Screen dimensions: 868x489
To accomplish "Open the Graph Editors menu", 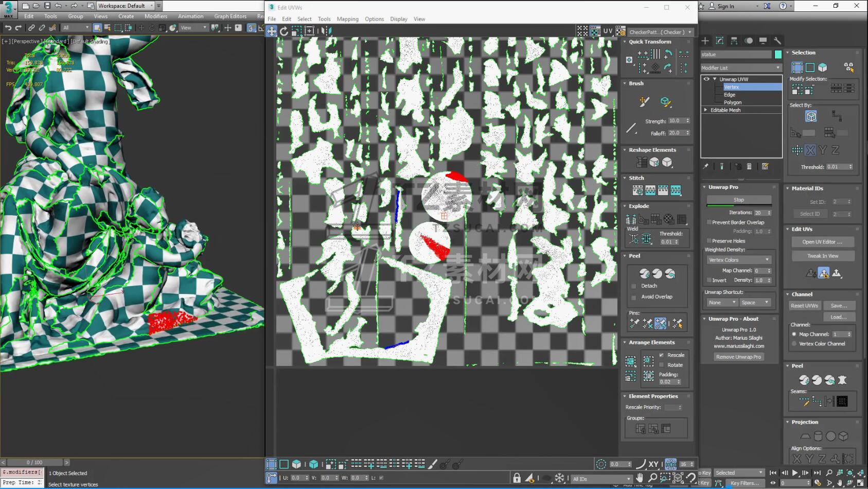I will tap(230, 16).
